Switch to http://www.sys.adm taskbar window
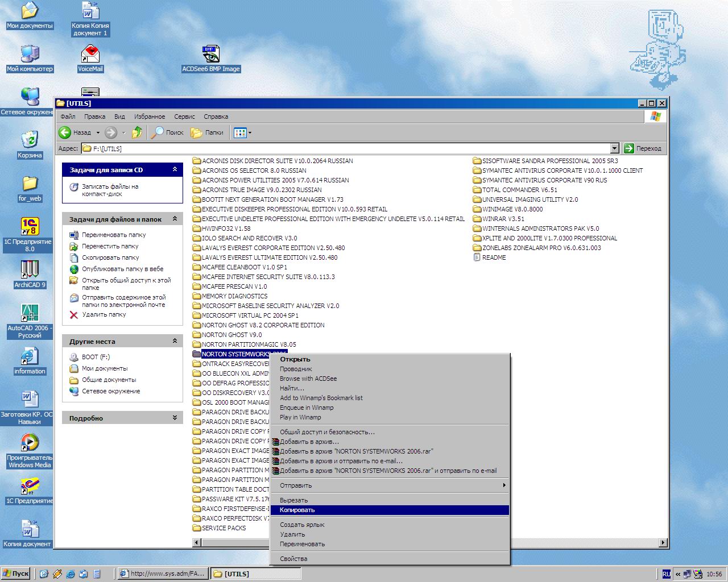 (163, 573)
